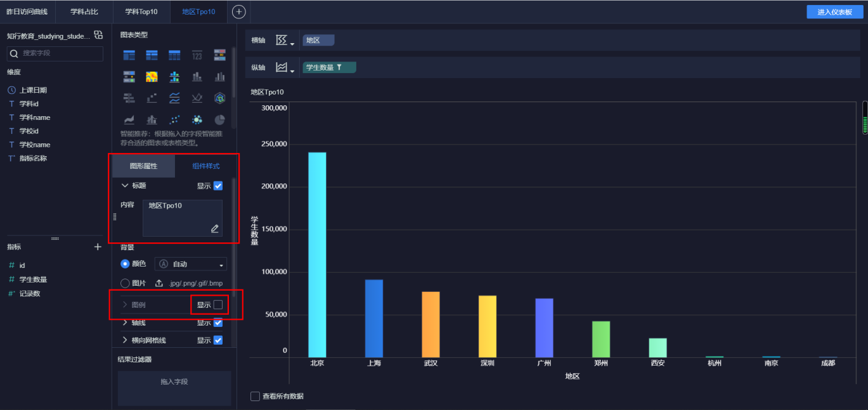The width and height of the screenshot is (868, 410).
Task: Click the cyan 北京 bar in chart
Action: tap(317, 255)
